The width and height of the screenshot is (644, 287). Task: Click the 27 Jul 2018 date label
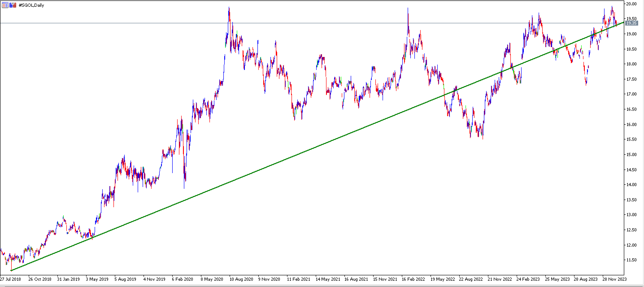point(11,279)
